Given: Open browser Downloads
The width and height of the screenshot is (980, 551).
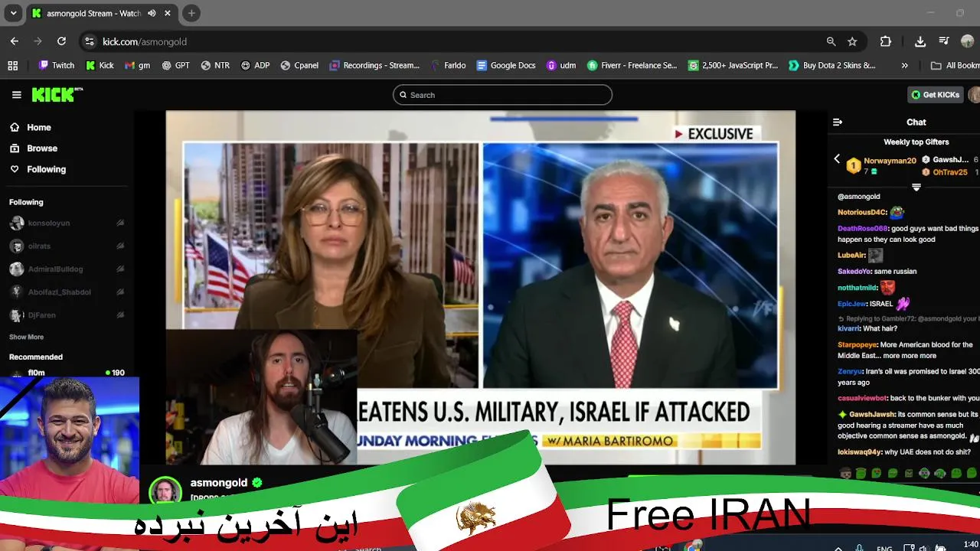Looking at the screenshot, I should [920, 41].
